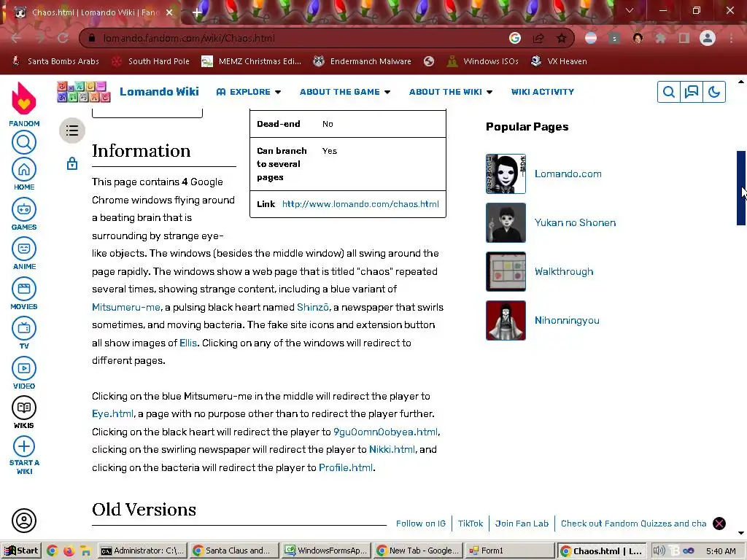Click Follow on IG link
This screenshot has height=560, width=747.
[421, 524]
